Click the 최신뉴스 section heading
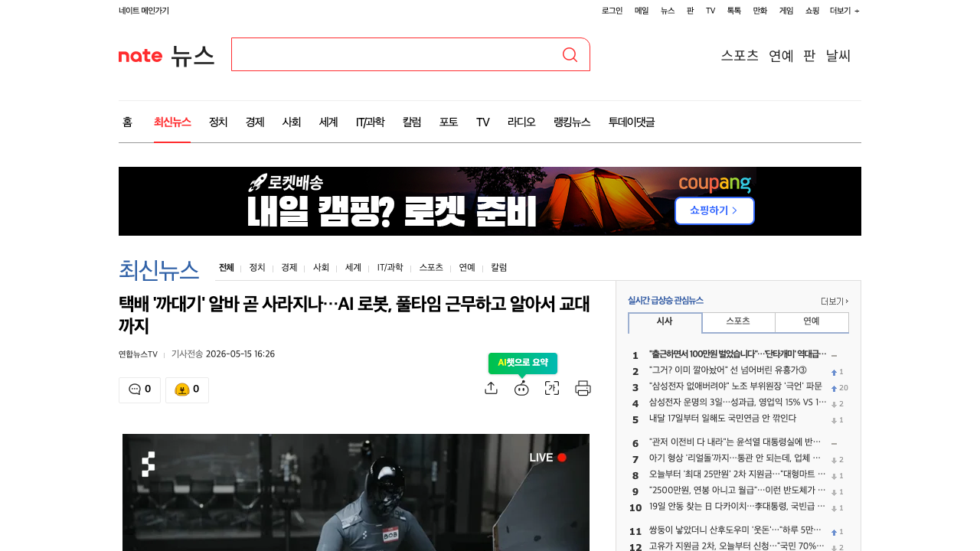Screen dimensions: 980x551 coord(159,269)
